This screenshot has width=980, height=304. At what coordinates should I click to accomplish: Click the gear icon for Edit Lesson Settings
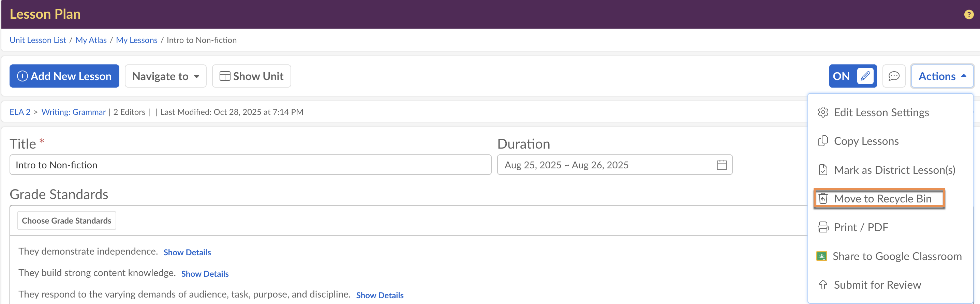pos(823,112)
